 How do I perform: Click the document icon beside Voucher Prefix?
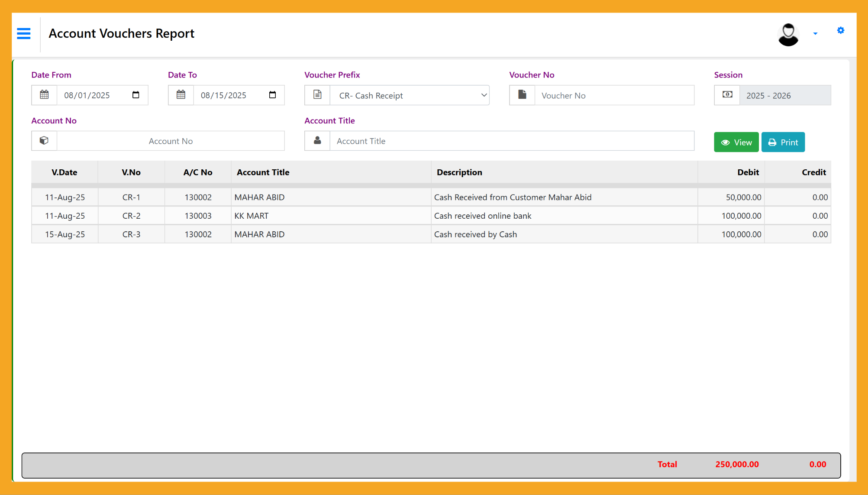tap(317, 95)
